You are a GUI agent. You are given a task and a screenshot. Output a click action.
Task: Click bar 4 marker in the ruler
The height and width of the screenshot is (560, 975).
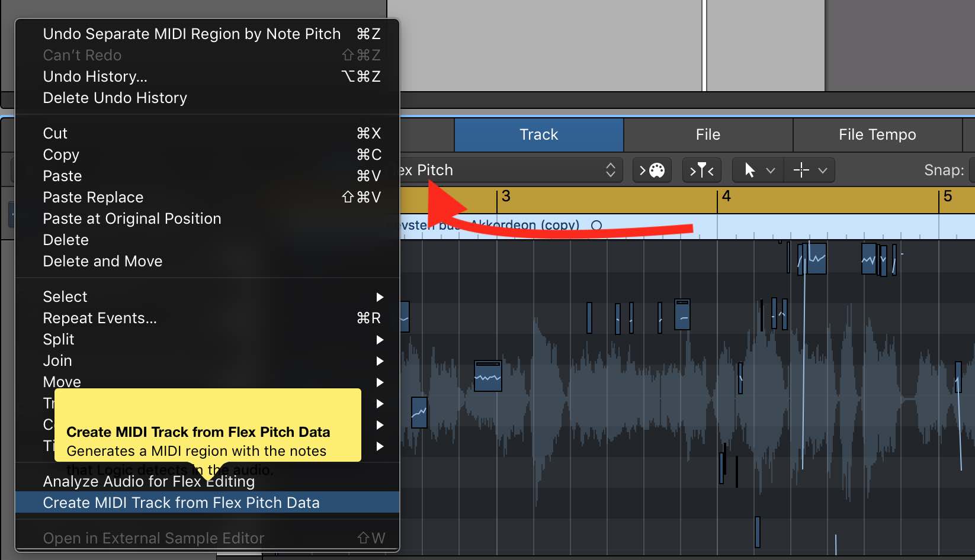click(x=726, y=197)
